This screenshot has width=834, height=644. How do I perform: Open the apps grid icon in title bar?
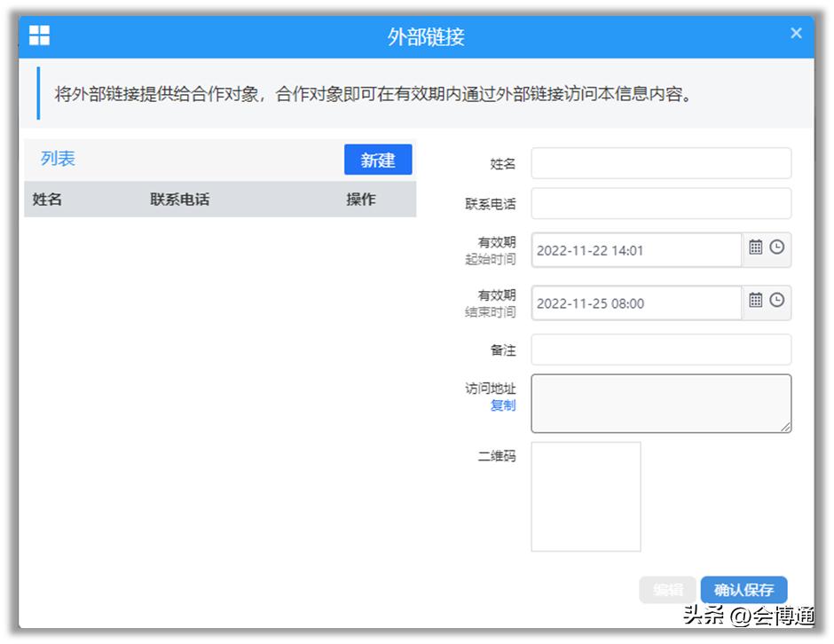(38, 34)
